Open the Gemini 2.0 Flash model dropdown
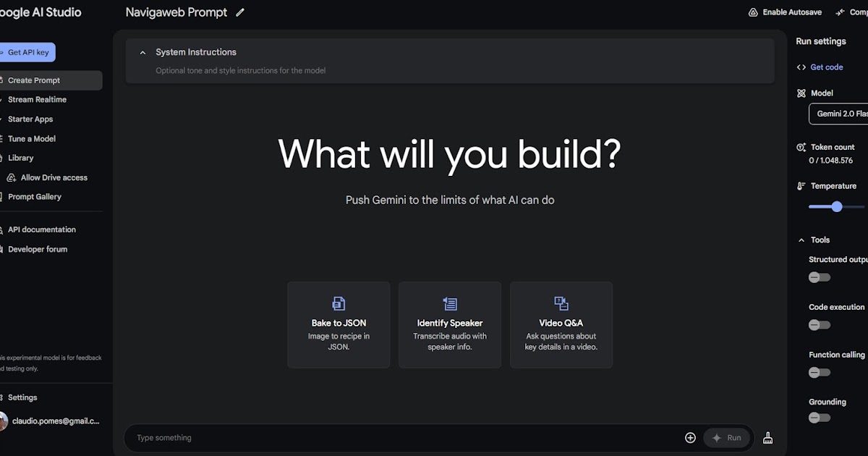Screen dimensions: 868x456 click(838, 114)
